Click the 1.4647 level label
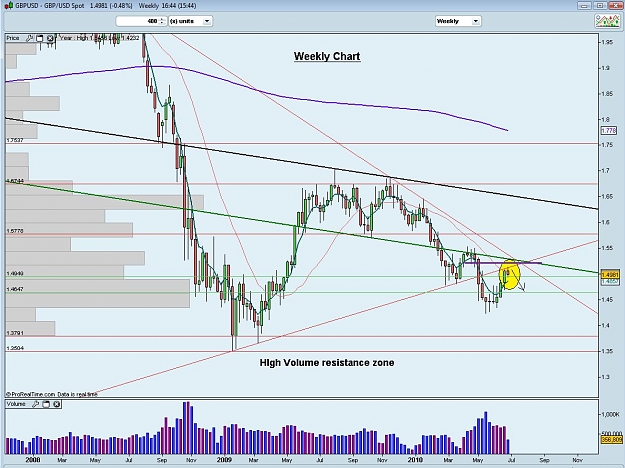This screenshot has width=625, height=468. (15, 289)
